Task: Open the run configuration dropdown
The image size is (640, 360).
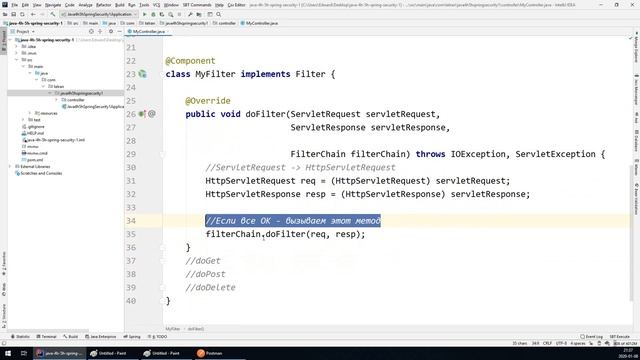Action: (x=99, y=14)
